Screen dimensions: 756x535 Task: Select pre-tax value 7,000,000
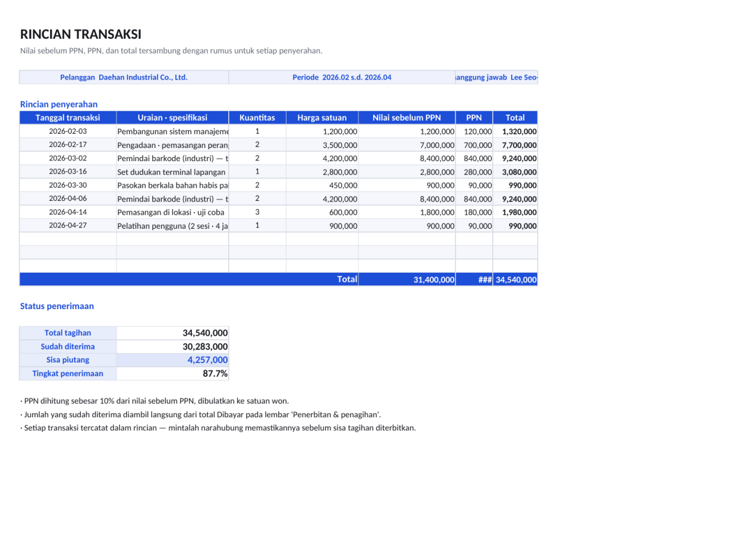pyautogui.click(x=407, y=144)
